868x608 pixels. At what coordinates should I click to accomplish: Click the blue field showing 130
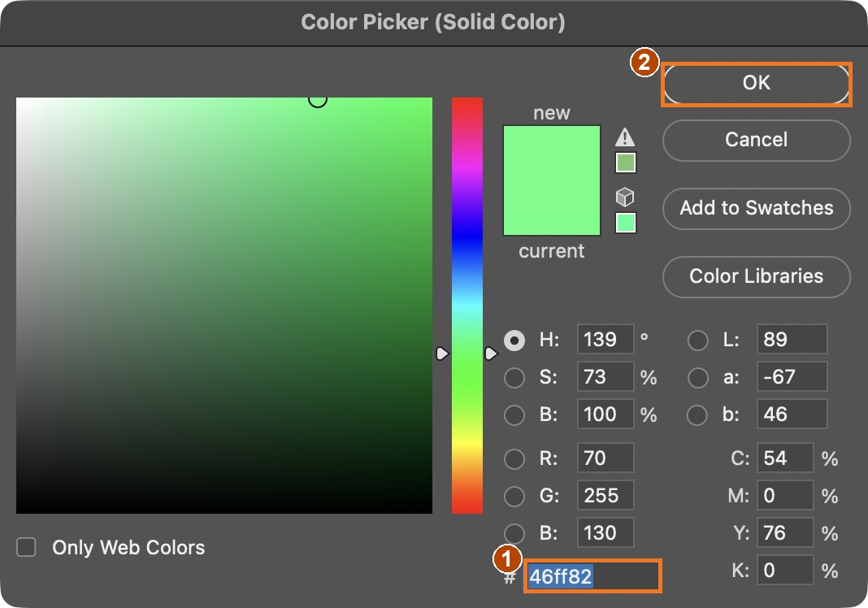[x=605, y=532]
